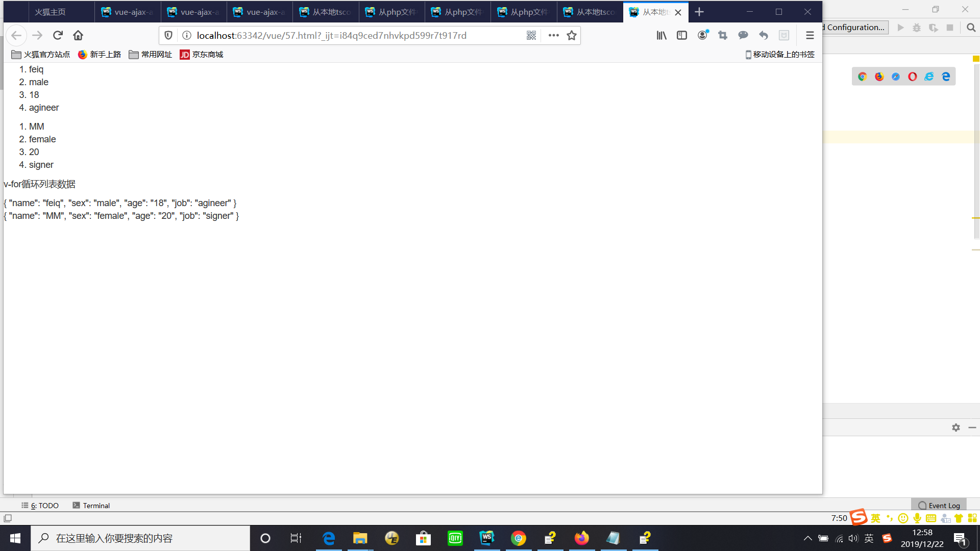This screenshot has height=551, width=980.
Task: Click the screenshot crop tool icon
Action: click(723, 35)
